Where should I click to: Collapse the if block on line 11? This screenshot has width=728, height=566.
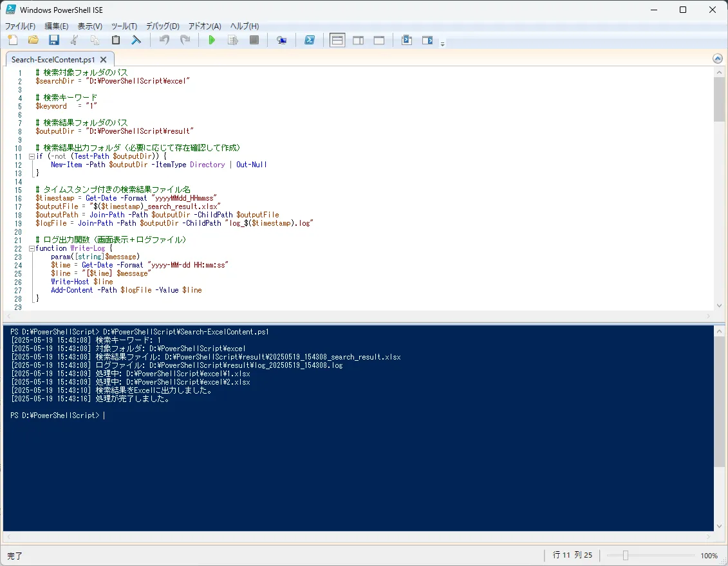pos(32,157)
